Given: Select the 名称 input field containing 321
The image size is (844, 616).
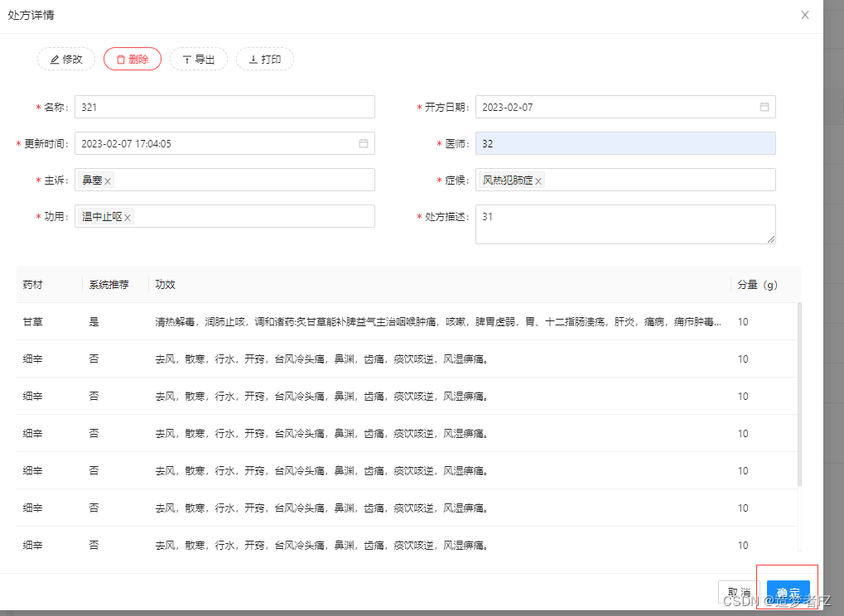Looking at the screenshot, I should click(224, 107).
